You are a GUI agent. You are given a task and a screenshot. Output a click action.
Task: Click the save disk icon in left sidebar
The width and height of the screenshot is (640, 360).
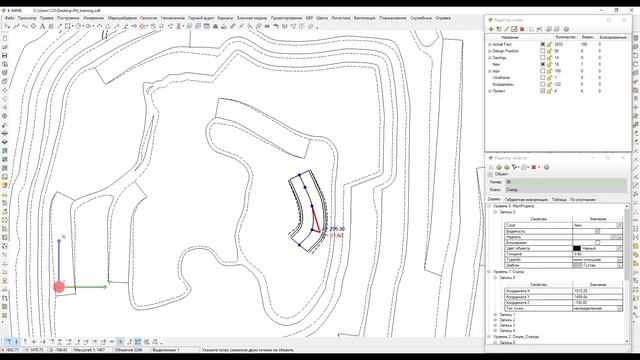tap(5, 56)
